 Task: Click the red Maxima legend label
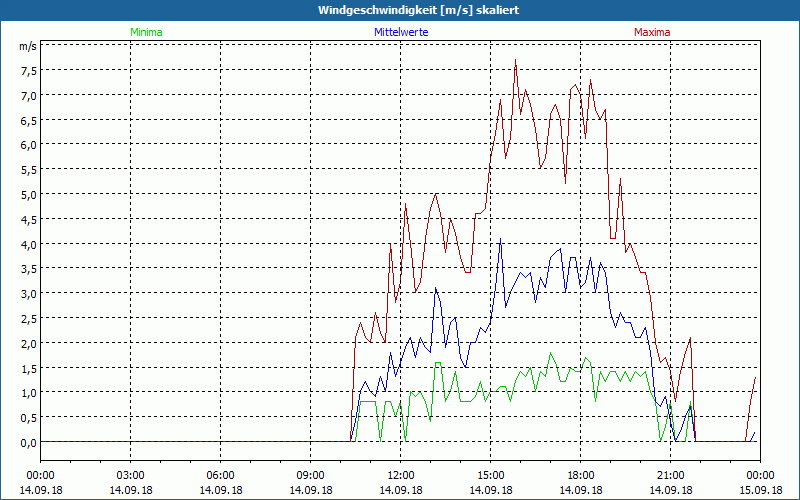click(652, 32)
